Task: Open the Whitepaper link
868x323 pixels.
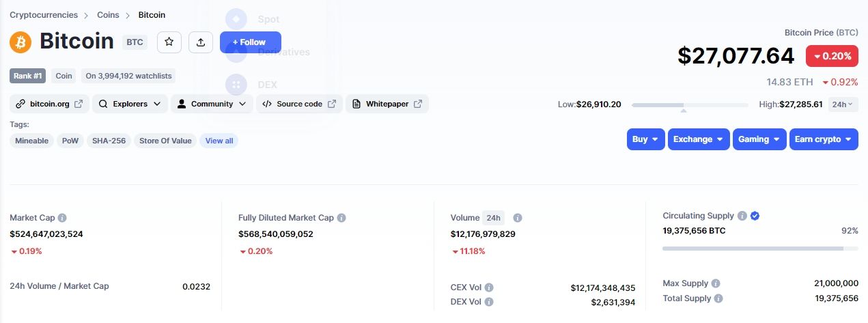Action: [387, 104]
